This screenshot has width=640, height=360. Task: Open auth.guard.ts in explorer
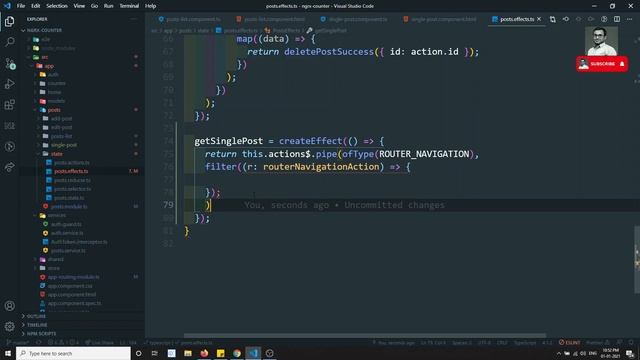[66, 224]
